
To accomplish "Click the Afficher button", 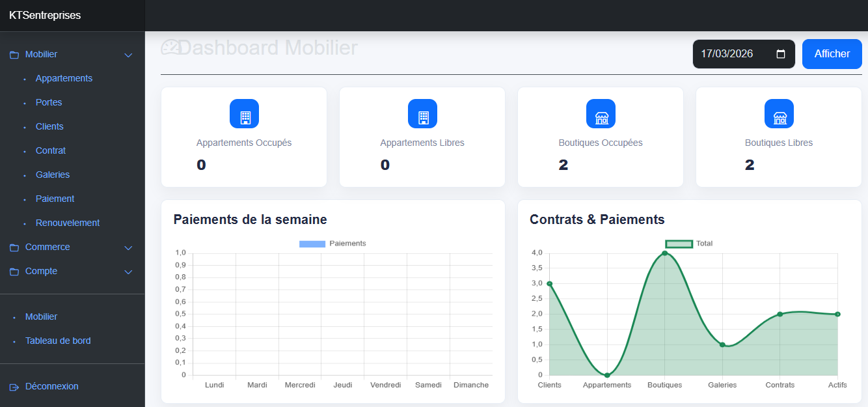I will point(832,54).
